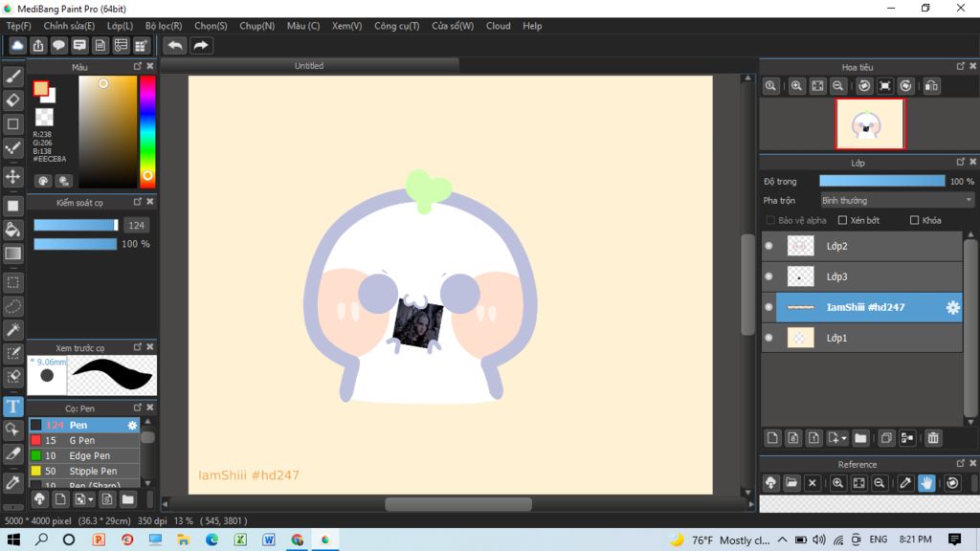Hide the Lớp3 layer
This screenshot has height=551, width=980.
click(768, 276)
